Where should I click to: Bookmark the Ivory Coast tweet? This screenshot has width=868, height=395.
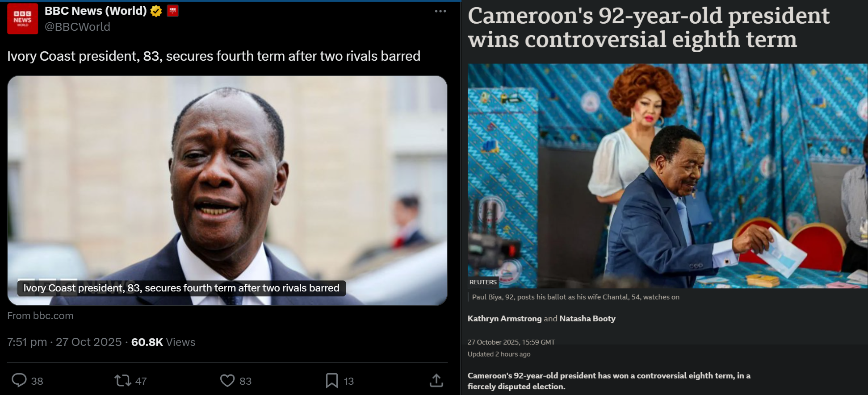(332, 380)
